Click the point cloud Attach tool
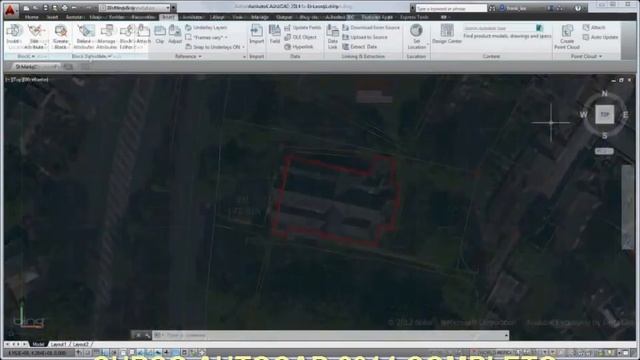This screenshot has height=360, width=640. click(594, 27)
